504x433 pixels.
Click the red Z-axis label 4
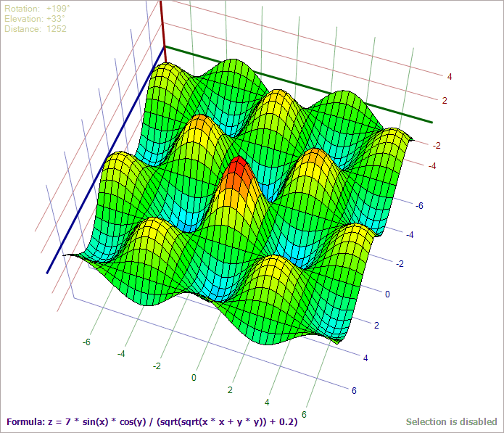[450, 77]
